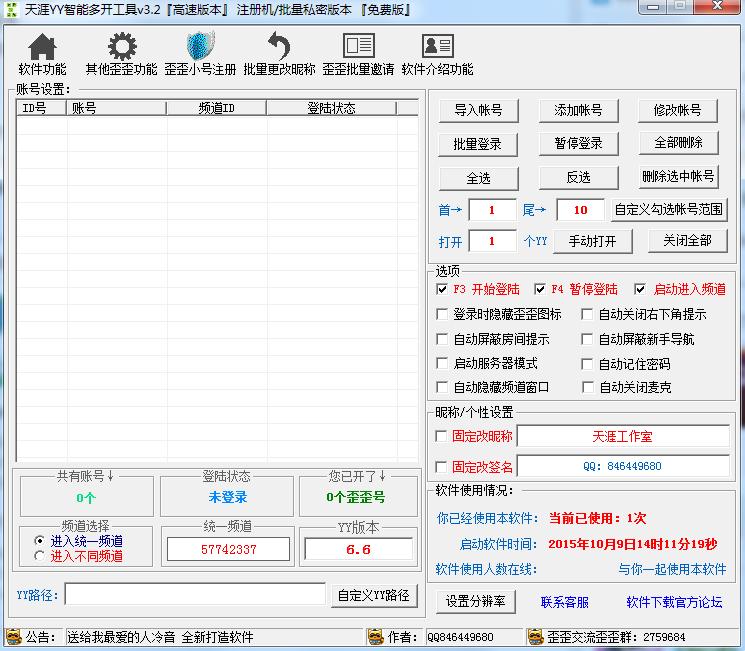The height and width of the screenshot is (651, 745).
Task: Open 歪歪小号注册 shield icon
Action: tap(200, 46)
